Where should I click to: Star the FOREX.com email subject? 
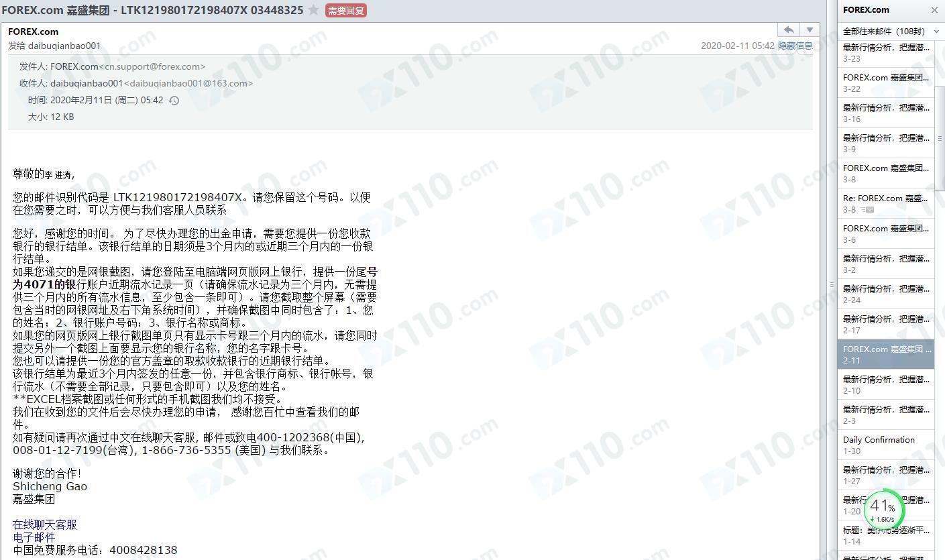pyautogui.click(x=313, y=10)
